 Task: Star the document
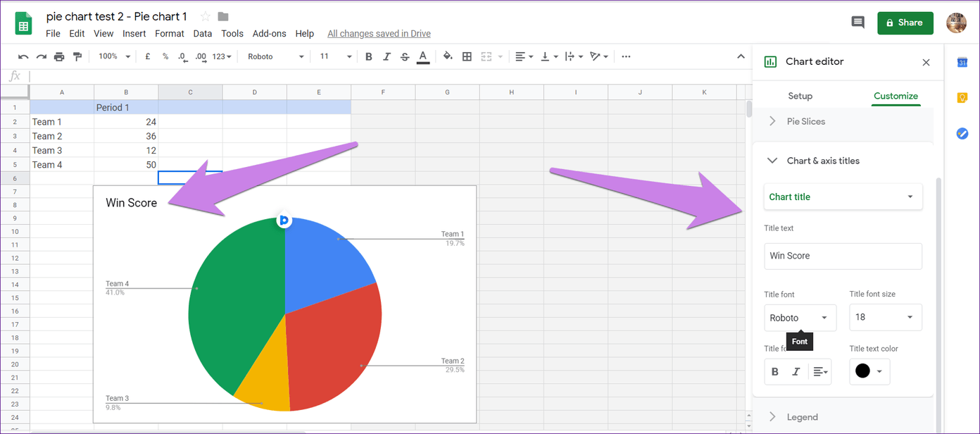point(205,16)
